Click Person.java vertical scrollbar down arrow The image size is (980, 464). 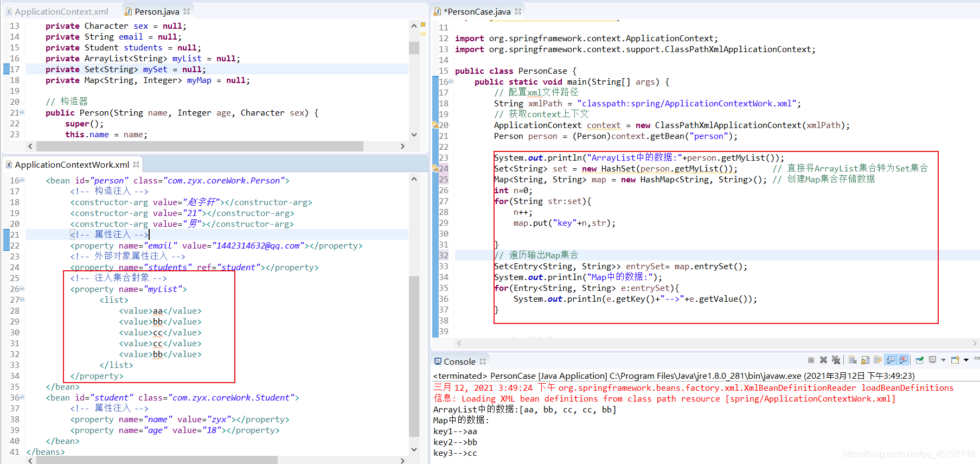point(414,135)
